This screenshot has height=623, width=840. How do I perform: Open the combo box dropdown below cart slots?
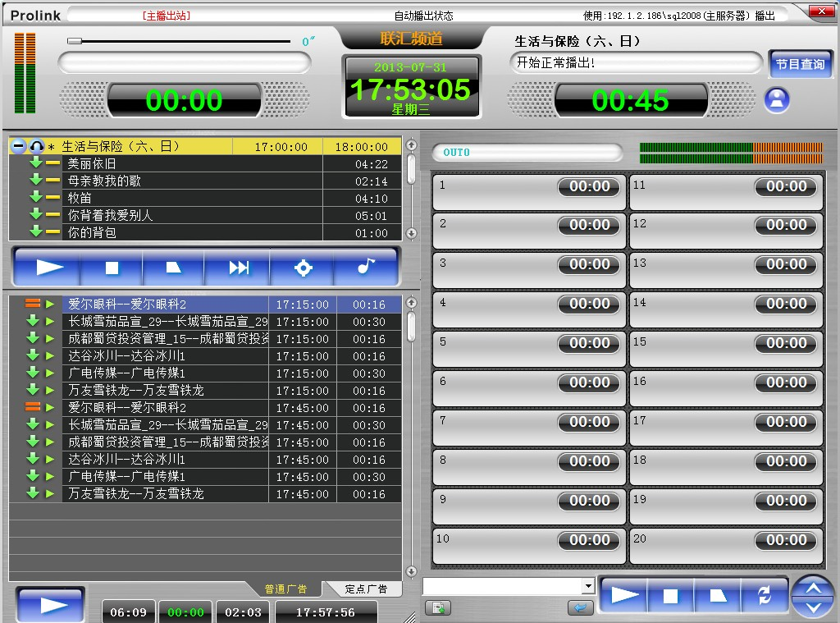click(x=587, y=586)
